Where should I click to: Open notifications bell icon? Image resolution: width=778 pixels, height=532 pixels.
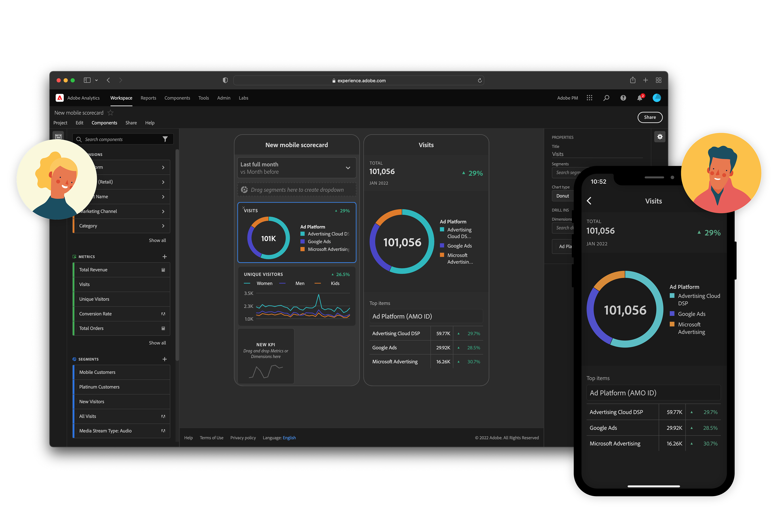(639, 98)
